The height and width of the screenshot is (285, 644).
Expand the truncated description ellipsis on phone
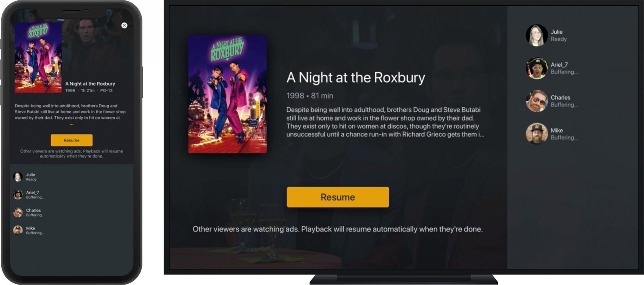click(72, 125)
